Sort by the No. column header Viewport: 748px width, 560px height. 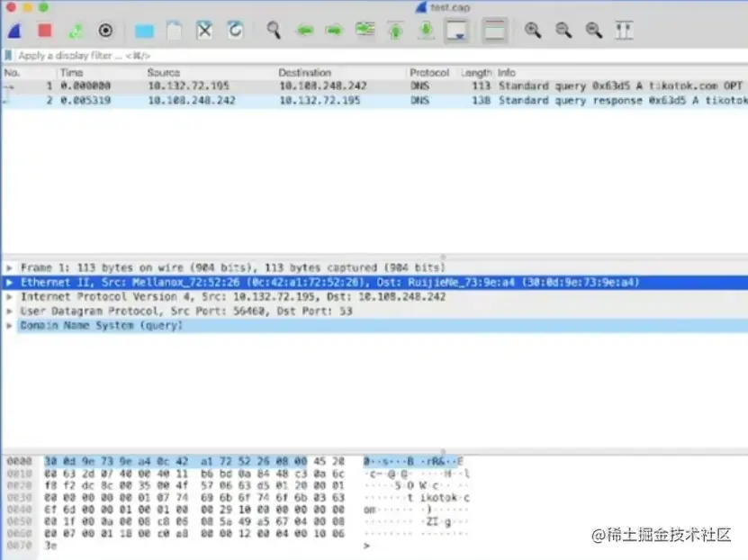[x=29, y=73]
